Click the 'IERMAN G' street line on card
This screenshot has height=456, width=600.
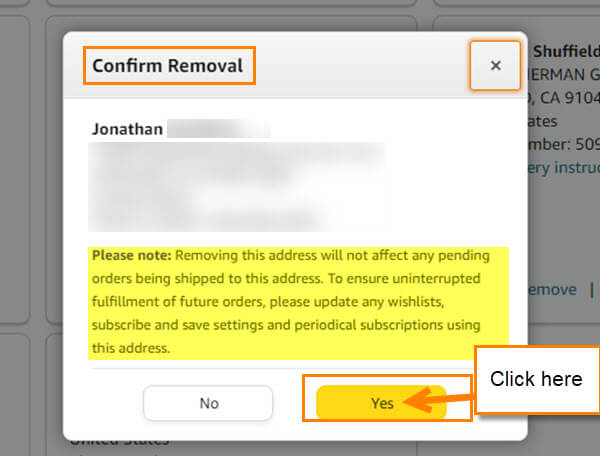564,75
